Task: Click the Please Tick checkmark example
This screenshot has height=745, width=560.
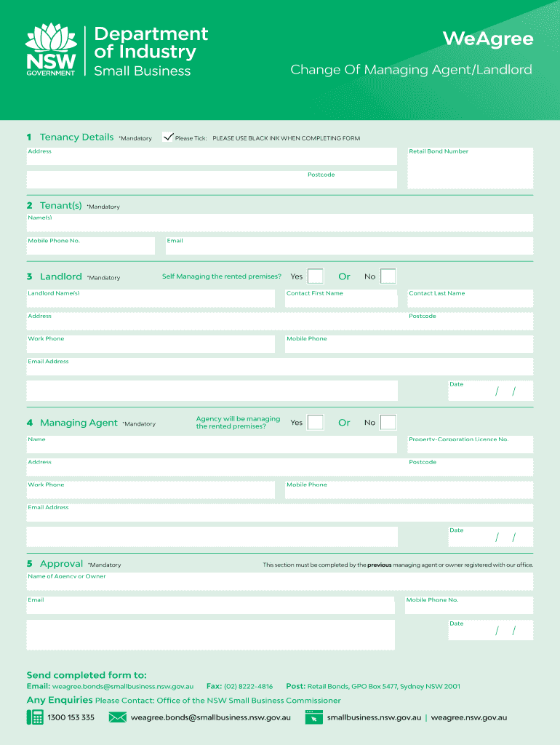Action: 168,138
